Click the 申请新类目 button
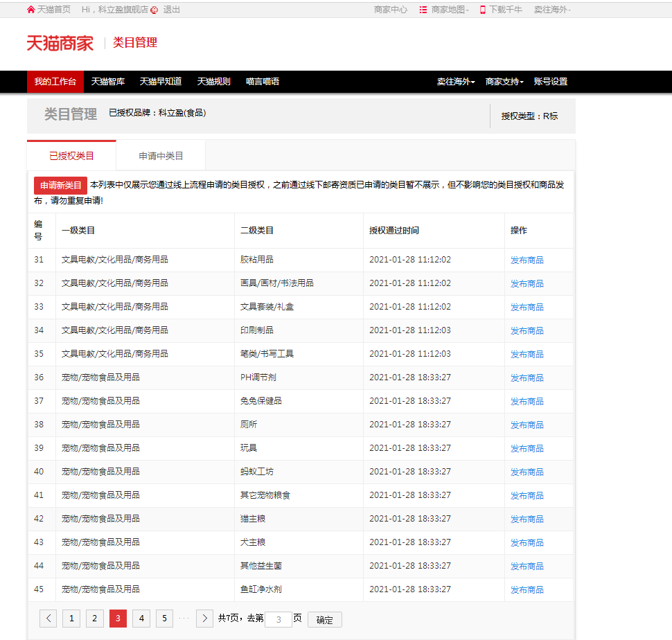The image size is (672, 640). (60, 186)
